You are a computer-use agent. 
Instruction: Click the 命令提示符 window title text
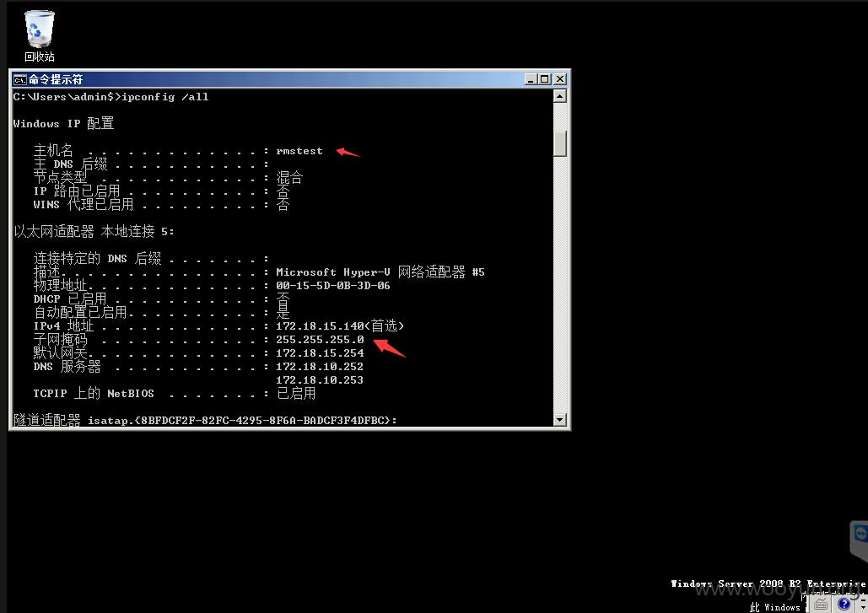pos(56,79)
